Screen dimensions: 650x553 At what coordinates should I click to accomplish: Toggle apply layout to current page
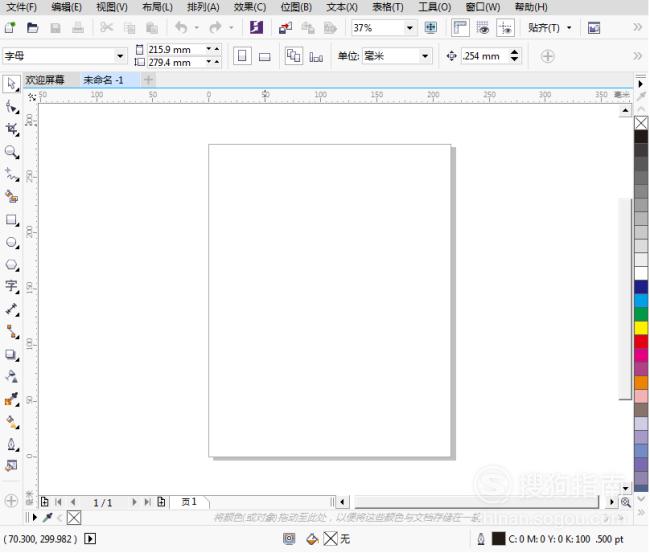(x=316, y=56)
